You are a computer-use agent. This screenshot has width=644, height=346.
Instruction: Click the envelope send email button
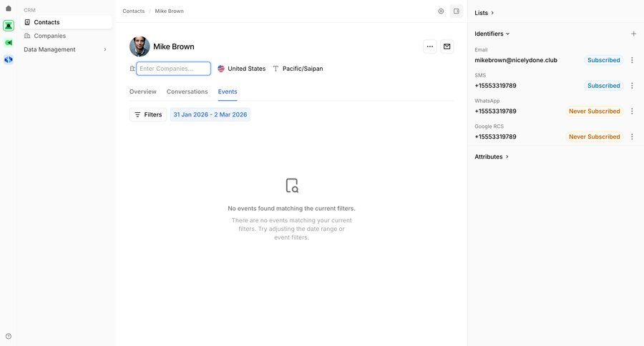(x=447, y=46)
